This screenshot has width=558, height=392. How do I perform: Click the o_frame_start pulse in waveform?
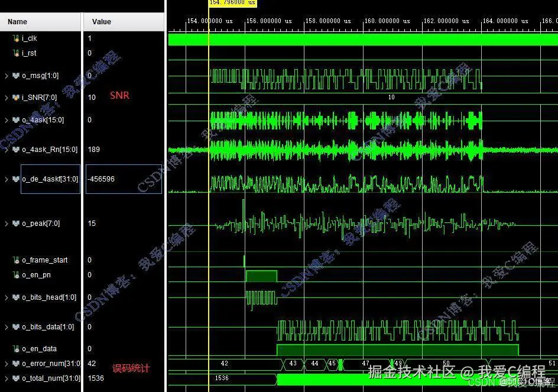(x=244, y=261)
